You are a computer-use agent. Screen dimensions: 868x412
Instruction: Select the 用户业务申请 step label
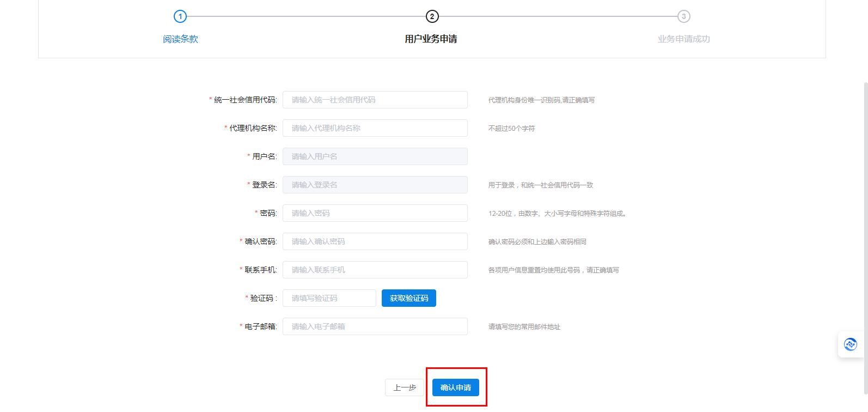click(x=431, y=39)
